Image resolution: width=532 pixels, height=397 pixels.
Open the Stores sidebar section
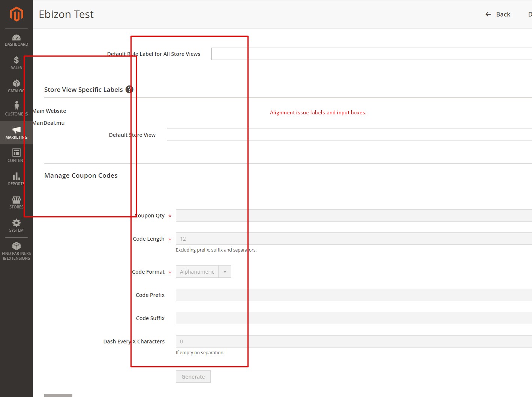pos(16,202)
